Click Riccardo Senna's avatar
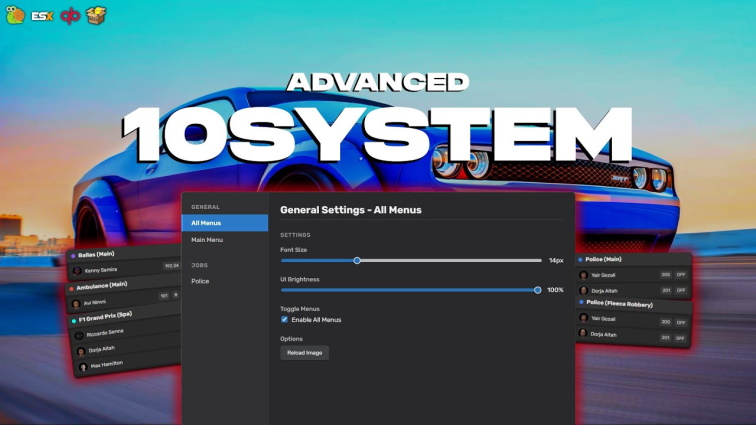The image size is (756, 425). [79, 336]
